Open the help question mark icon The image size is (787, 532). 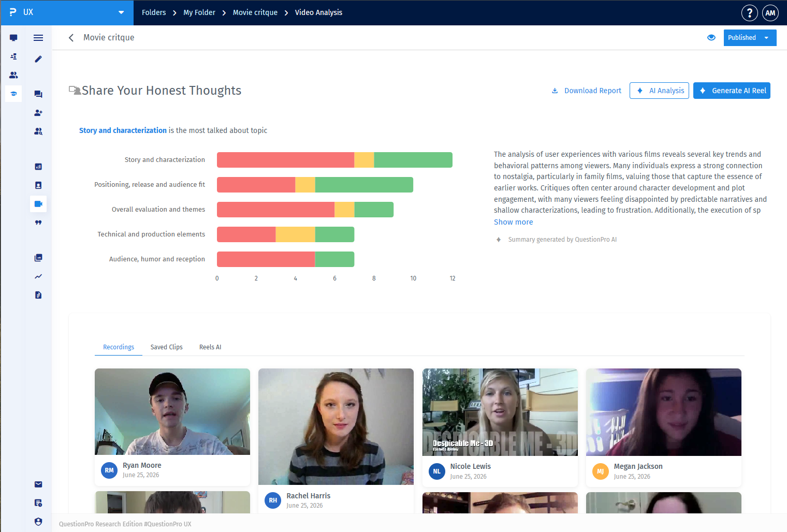(749, 13)
